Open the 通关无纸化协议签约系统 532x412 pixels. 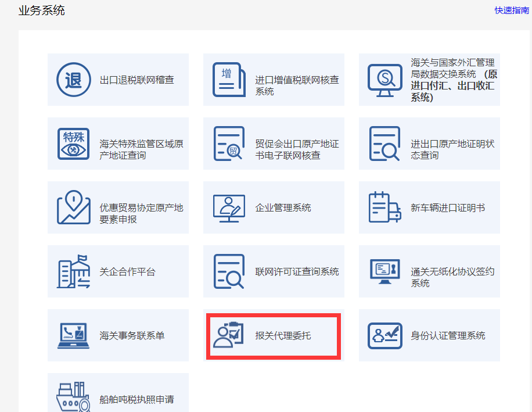point(429,271)
